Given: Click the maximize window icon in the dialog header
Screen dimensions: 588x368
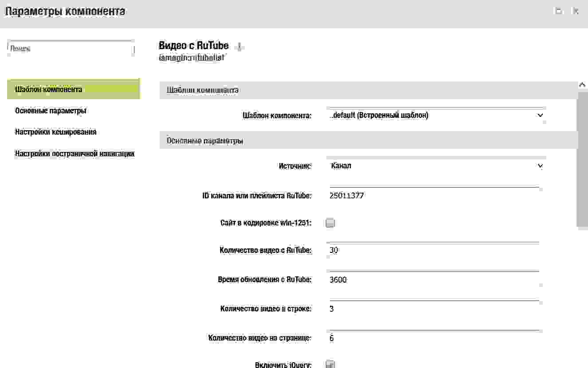Looking at the screenshot, I should tap(559, 11).
